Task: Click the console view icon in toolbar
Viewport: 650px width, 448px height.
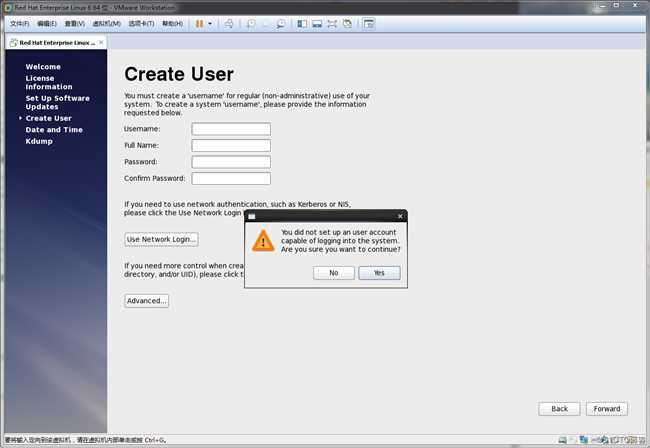Action: pos(369,24)
